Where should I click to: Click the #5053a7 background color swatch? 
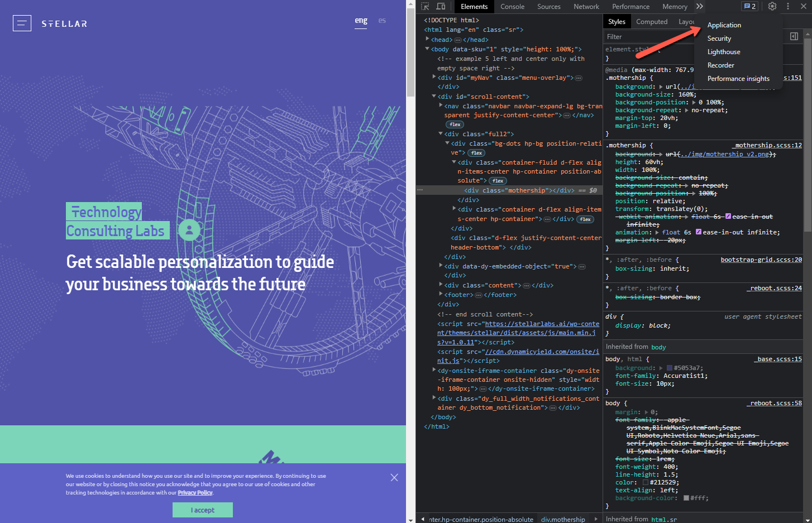[670, 368]
